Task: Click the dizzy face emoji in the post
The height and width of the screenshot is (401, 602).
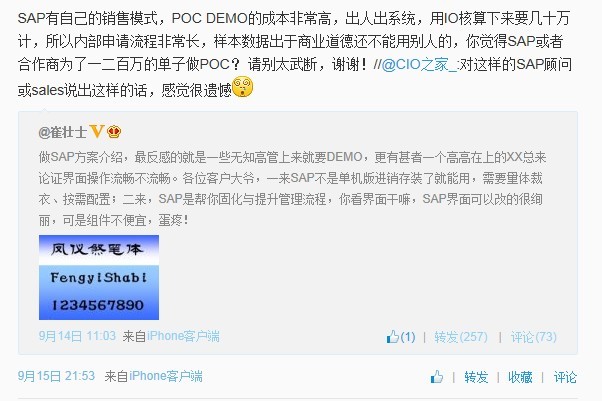Action: (243, 87)
